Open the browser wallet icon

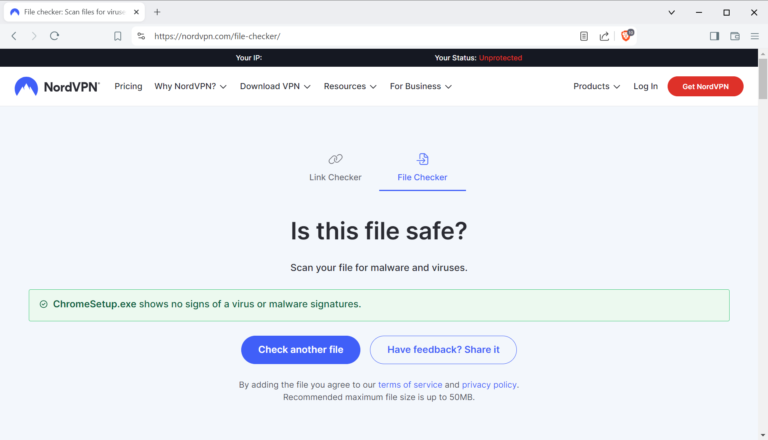[x=735, y=36]
